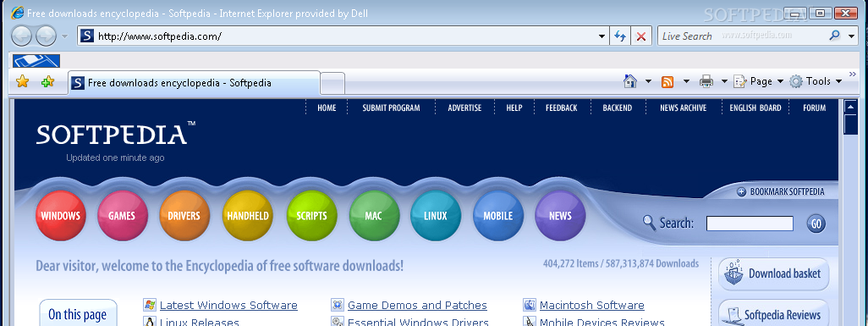Select the red WINDOWS category ball
The image size is (868, 326).
(60, 216)
